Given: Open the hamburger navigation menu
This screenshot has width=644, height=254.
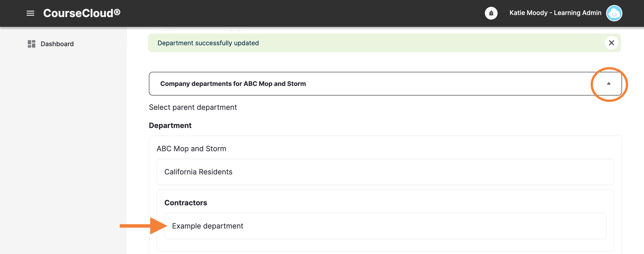Looking at the screenshot, I should coord(30,13).
